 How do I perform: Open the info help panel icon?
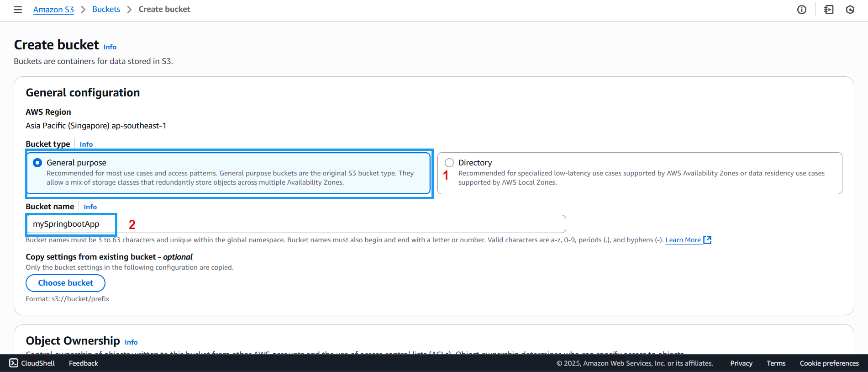[x=802, y=10]
